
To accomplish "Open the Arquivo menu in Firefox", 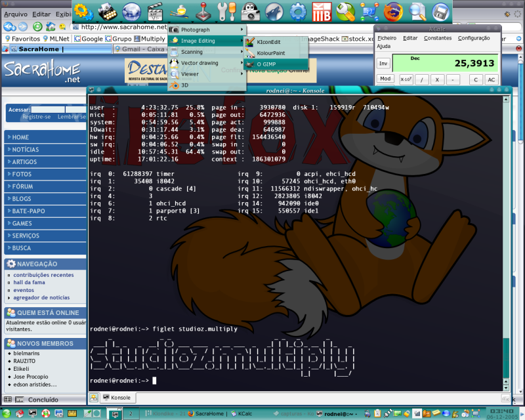I will (16, 14).
